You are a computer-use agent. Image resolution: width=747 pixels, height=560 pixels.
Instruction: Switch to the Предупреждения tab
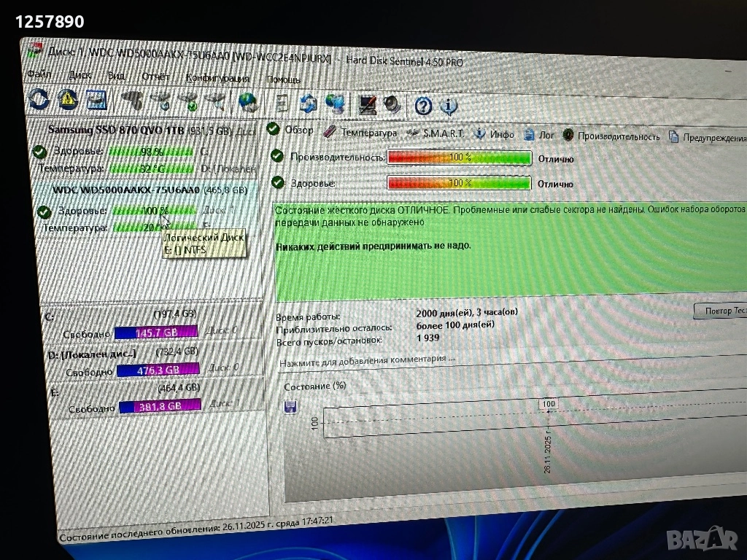(x=708, y=137)
